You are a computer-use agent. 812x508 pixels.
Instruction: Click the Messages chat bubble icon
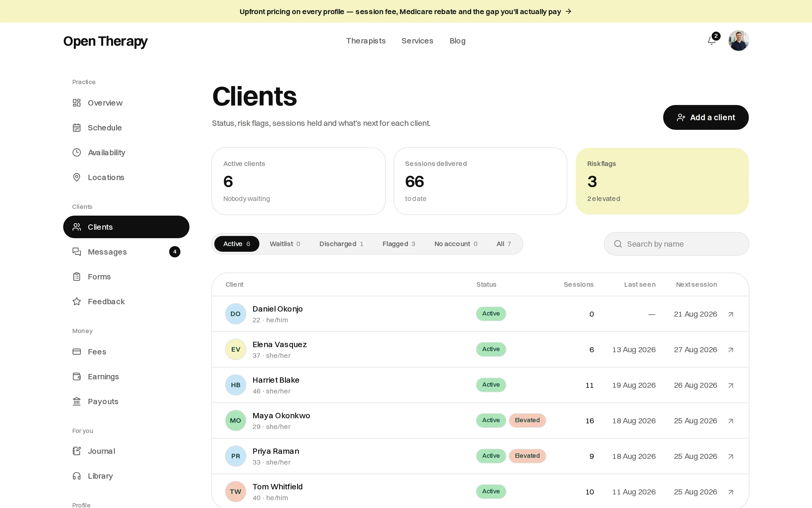[x=77, y=252]
